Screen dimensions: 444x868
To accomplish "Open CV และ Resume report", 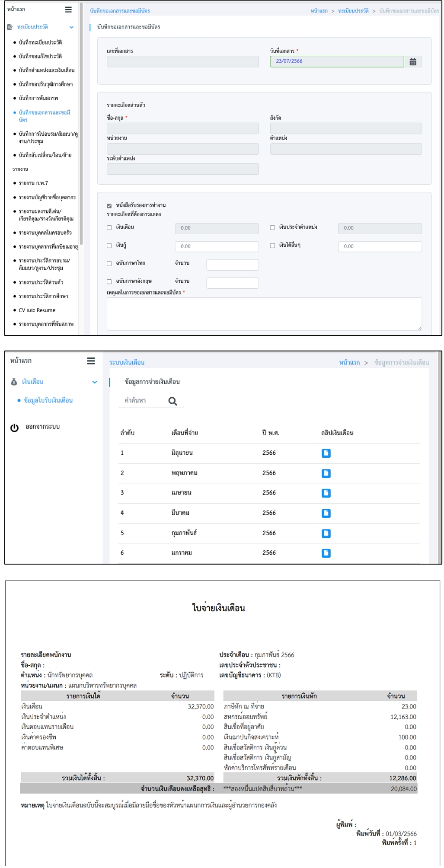I will click(x=37, y=310).
